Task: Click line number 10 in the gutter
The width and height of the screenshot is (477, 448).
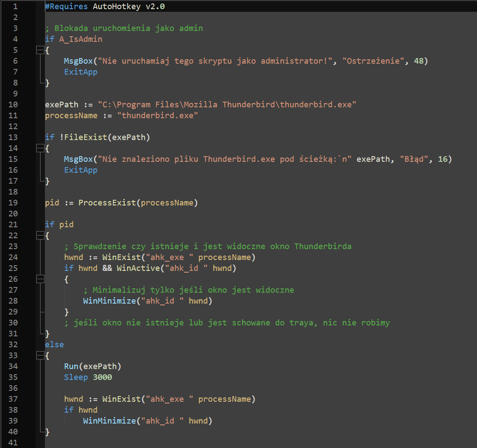Action: click(13, 105)
